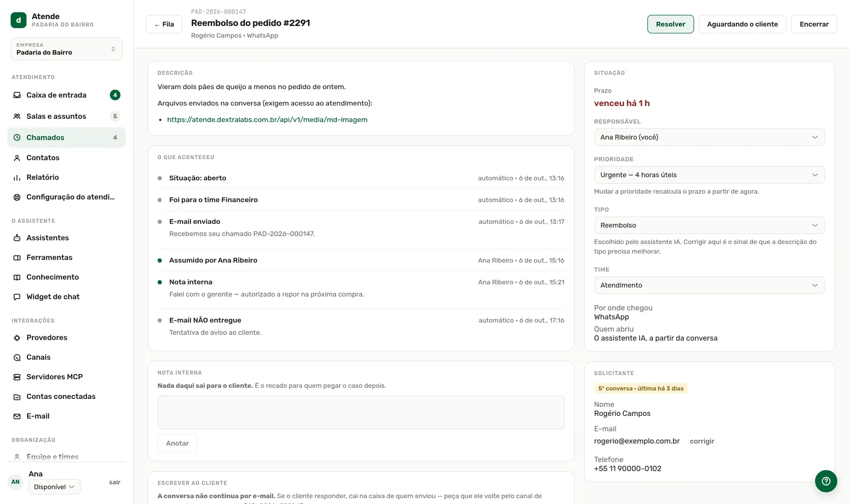The height and width of the screenshot is (504, 849).
Task: Open Caixa de entrada inbox icon
Action: (x=17, y=95)
